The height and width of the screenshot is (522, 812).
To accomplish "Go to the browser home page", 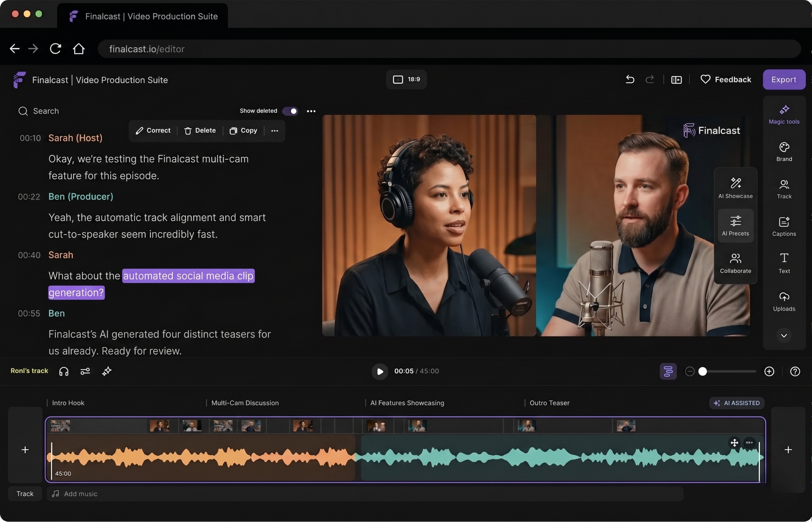I will click(x=79, y=49).
